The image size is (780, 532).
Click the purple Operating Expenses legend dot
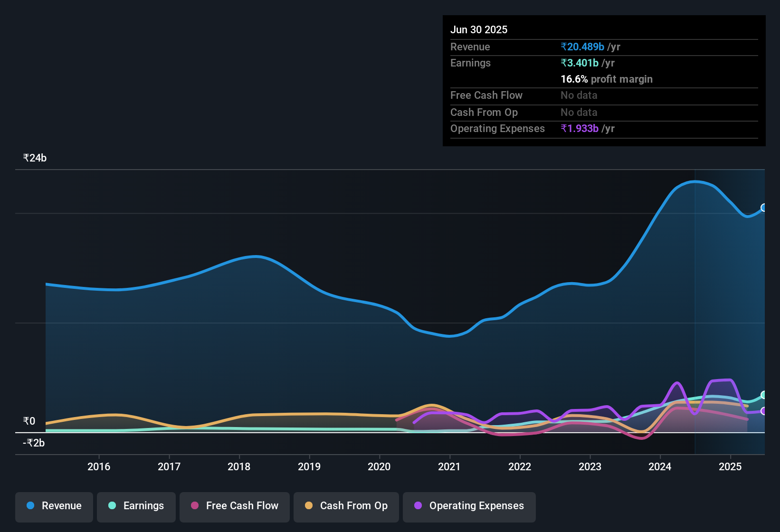(417, 506)
